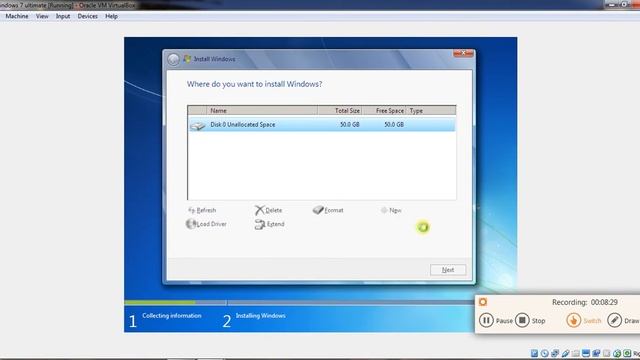Image resolution: width=640 pixels, height=360 pixels.
Task: Open the View menu
Action: [x=42, y=16]
